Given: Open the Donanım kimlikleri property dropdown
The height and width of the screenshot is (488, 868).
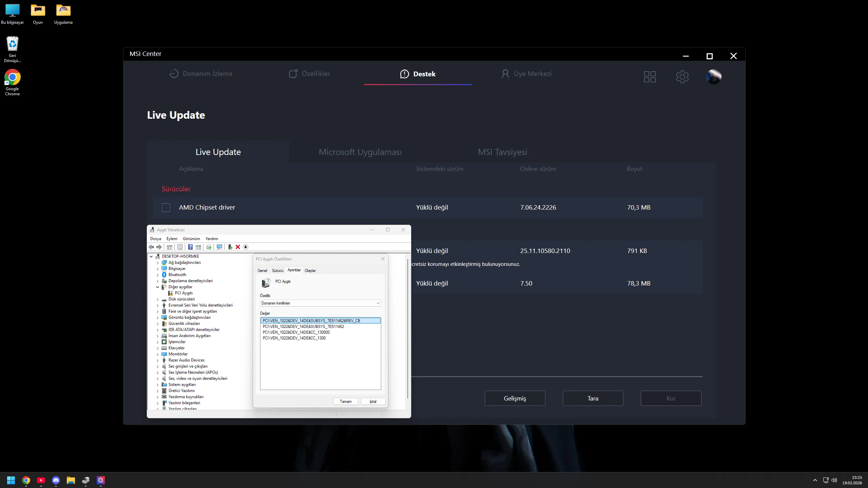Looking at the screenshot, I should (320, 303).
